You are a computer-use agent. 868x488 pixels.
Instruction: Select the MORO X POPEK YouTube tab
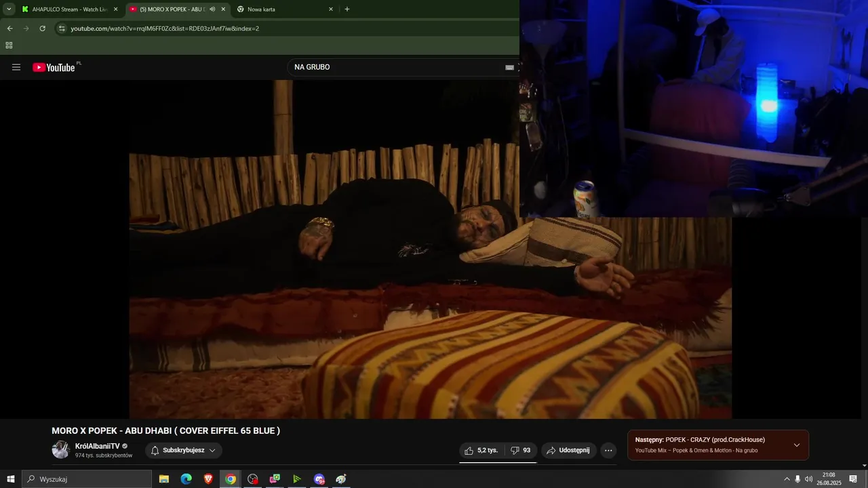pos(171,9)
